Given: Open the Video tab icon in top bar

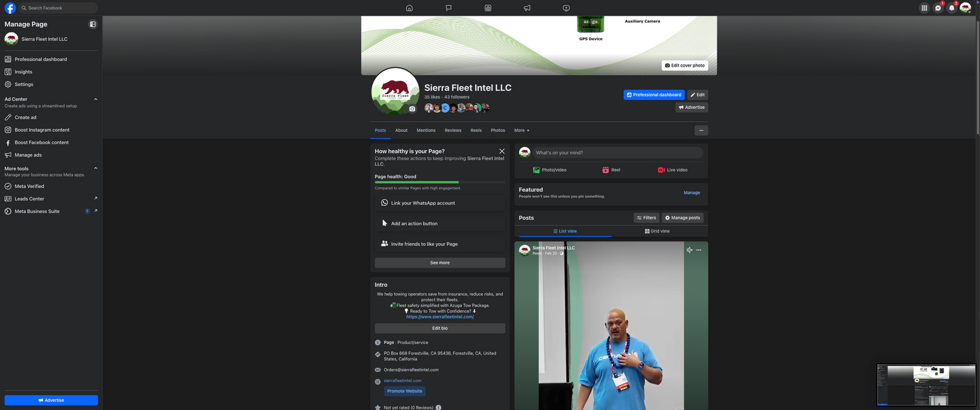Looking at the screenshot, I should (566, 8).
